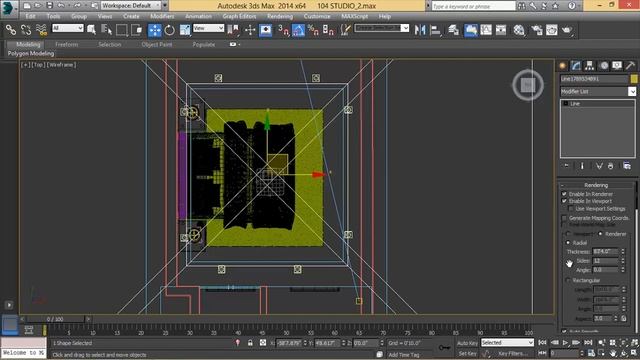Image resolution: width=640 pixels, height=360 pixels.
Task: Click the object color swatch beside name
Action: point(634,79)
